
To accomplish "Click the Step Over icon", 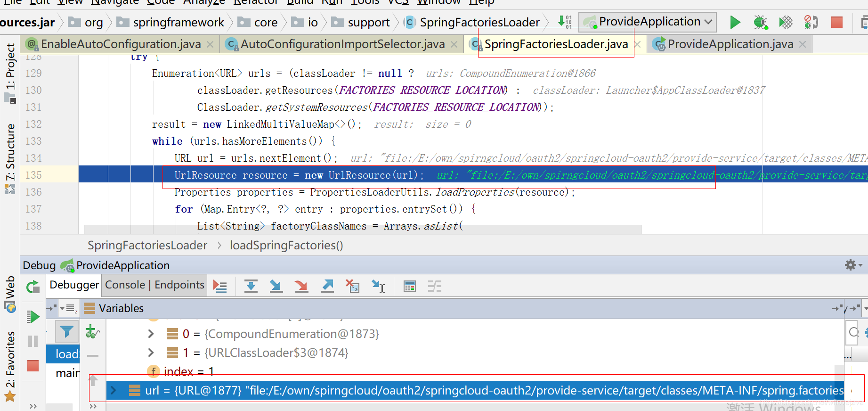I will 251,286.
